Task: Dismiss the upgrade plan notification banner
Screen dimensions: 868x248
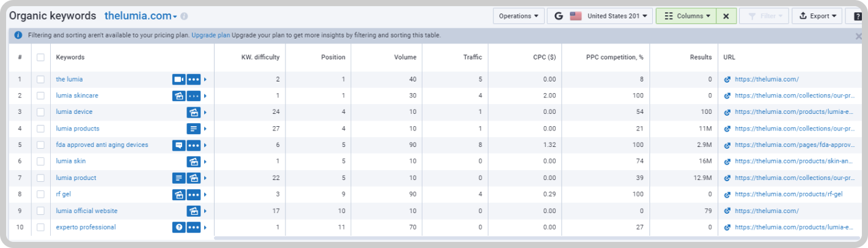Action: (858, 36)
